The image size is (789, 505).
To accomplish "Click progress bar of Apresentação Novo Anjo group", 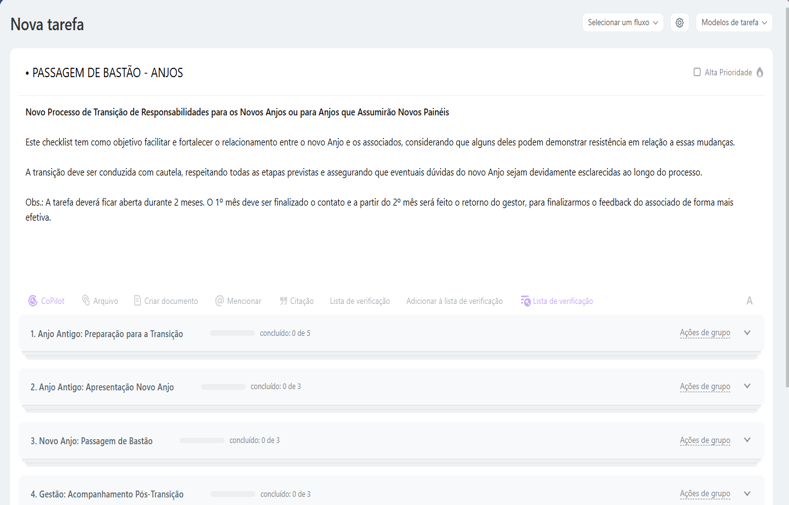I will [x=223, y=387].
